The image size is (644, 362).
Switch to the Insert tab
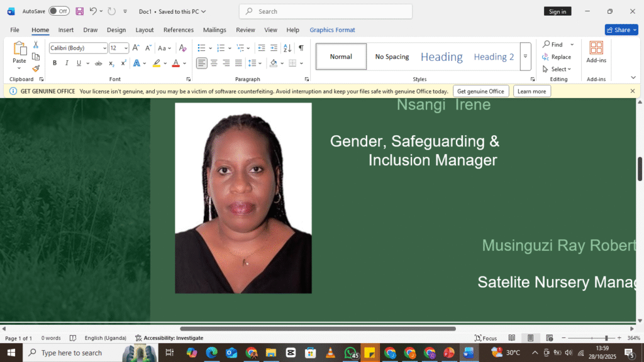tap(66, 30)
